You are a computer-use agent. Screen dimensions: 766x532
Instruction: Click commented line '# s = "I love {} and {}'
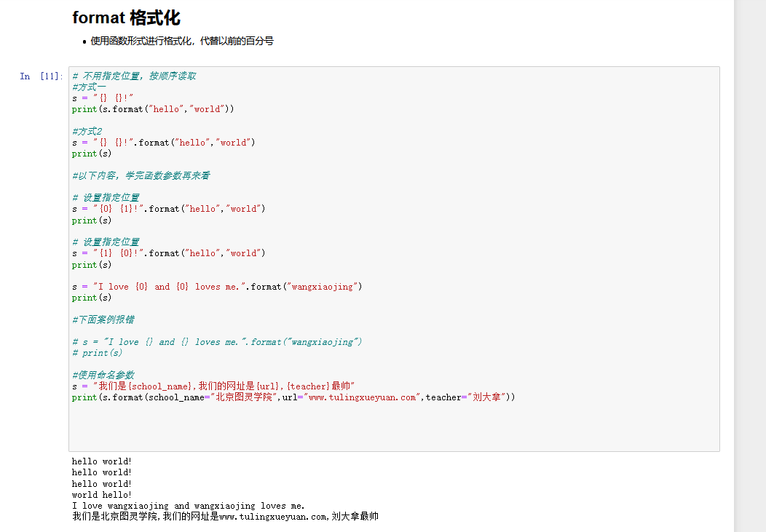click(x=217, y=342)
